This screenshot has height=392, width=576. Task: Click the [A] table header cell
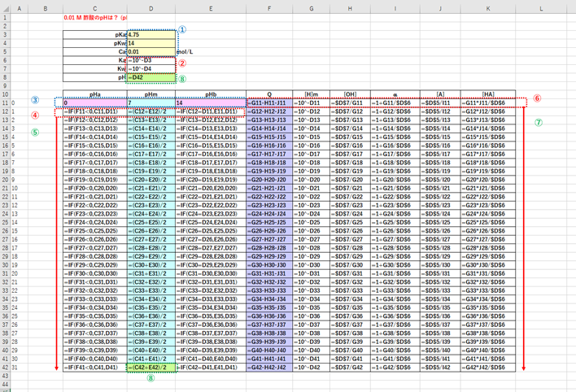point(440,94)
